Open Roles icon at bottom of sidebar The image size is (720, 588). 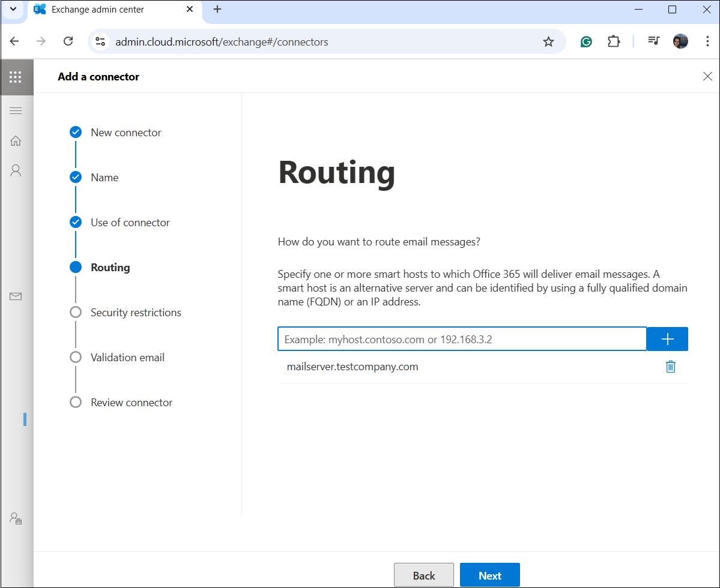pos(16,518)
